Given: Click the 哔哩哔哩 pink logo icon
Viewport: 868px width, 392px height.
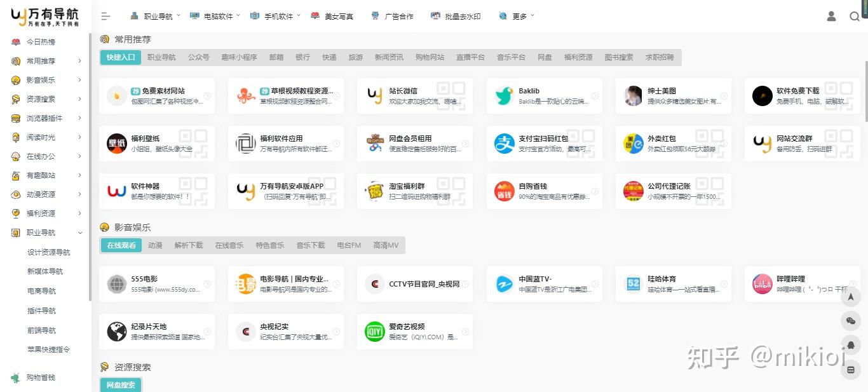Looking at the screenshot, I should pyautogui.click(x=763, y=284).
